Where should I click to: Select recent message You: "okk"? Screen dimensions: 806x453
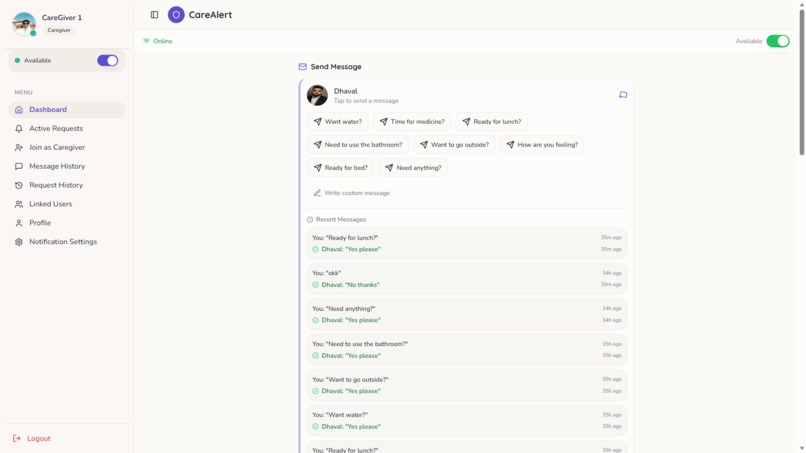coord(467,279)
